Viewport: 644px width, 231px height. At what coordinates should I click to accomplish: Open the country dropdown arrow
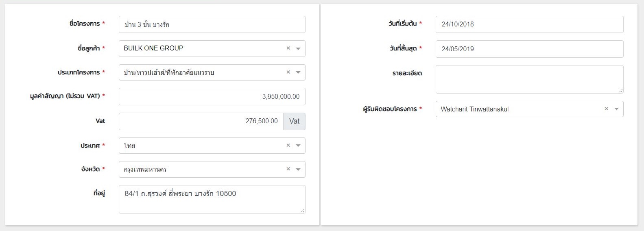tap(298, 146)
